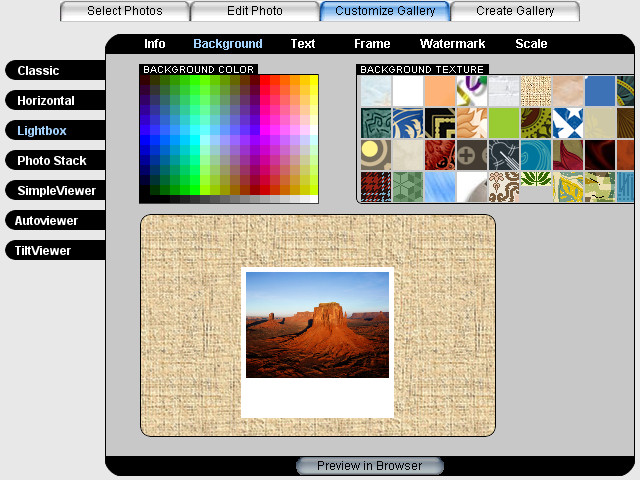Screen dimensions: 640x480
Task: Pick the yellow and teal floral texture
Action: coord(568,187)
